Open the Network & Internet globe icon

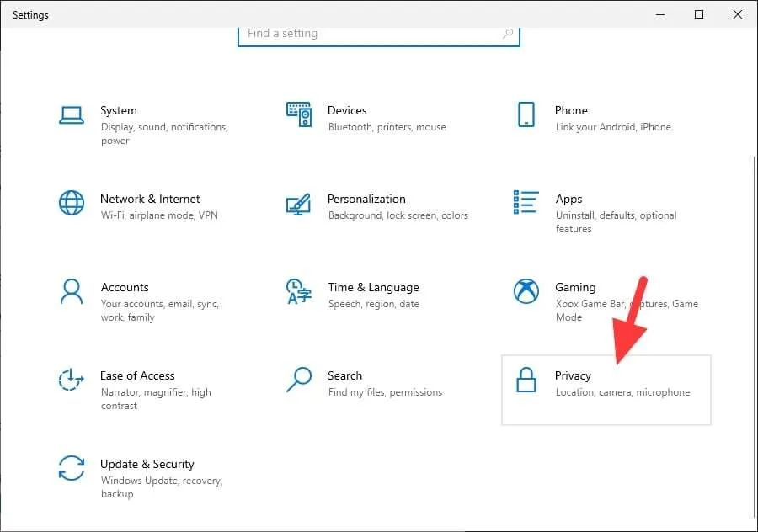[x=72, y=203]
